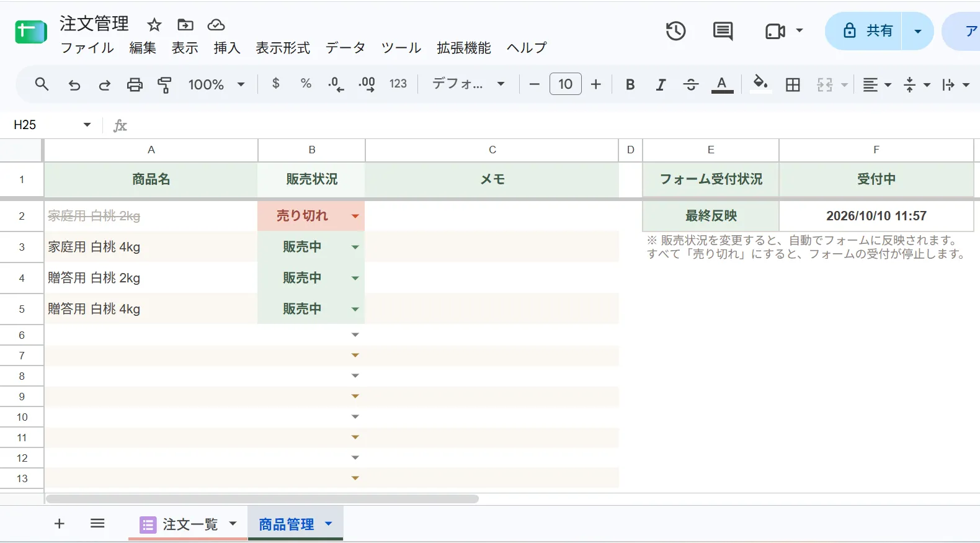
Task: Increase decimal places icon
Action: click(x=367, y=84)
